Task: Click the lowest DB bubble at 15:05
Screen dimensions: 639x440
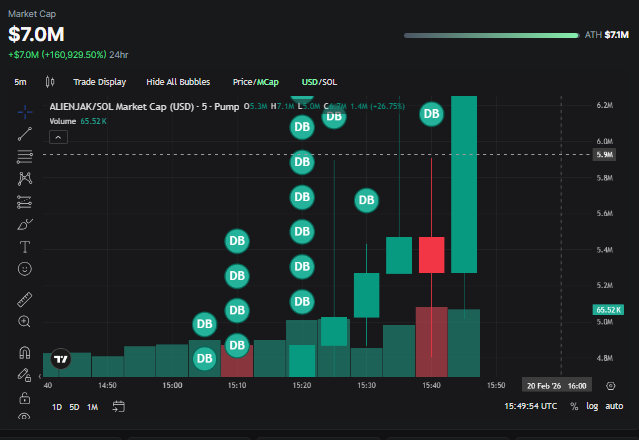Action: (x=204, y=359)
